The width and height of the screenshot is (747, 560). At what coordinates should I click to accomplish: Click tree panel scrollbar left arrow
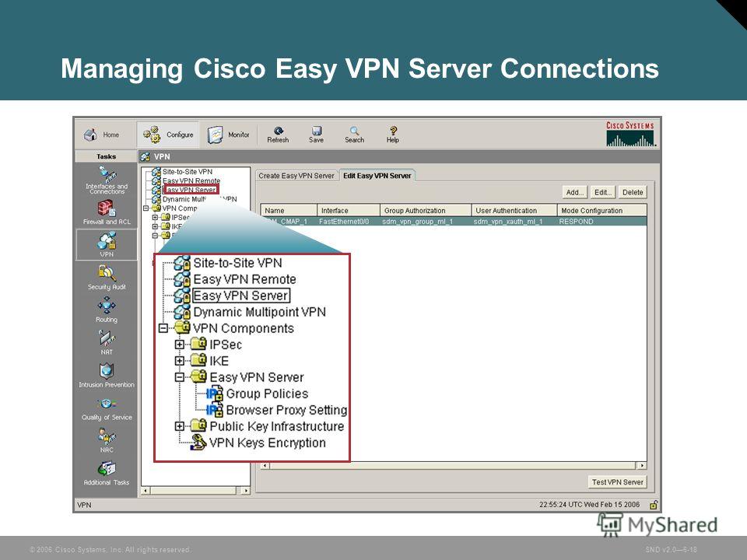pyautogui.click(x=146, y=491)
